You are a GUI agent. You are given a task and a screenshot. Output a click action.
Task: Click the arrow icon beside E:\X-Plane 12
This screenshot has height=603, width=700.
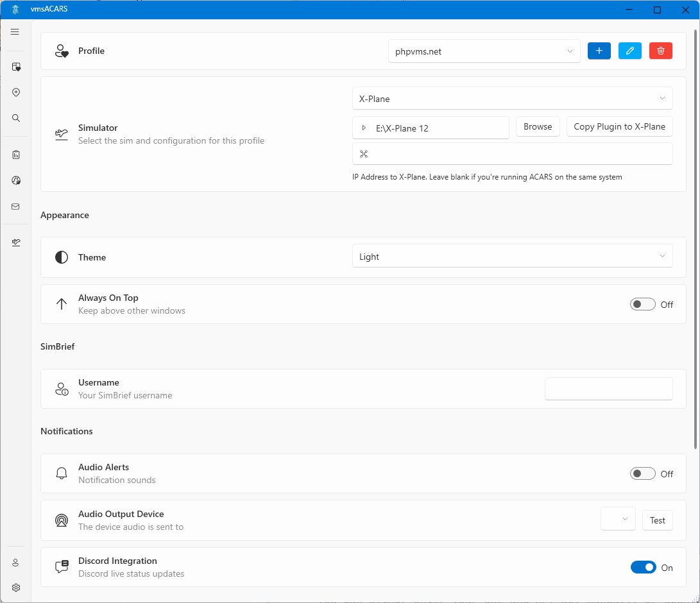(x=364, y=128)
